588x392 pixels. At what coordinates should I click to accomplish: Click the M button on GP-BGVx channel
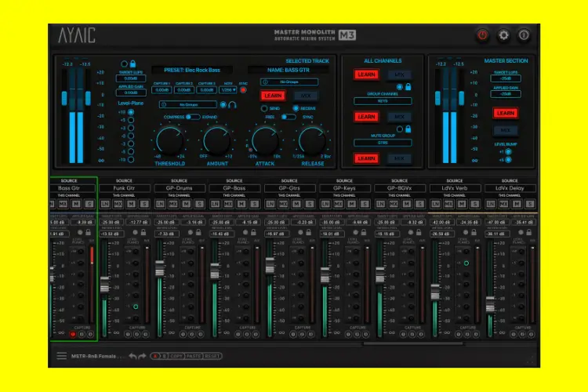click(x=407, y=204)
